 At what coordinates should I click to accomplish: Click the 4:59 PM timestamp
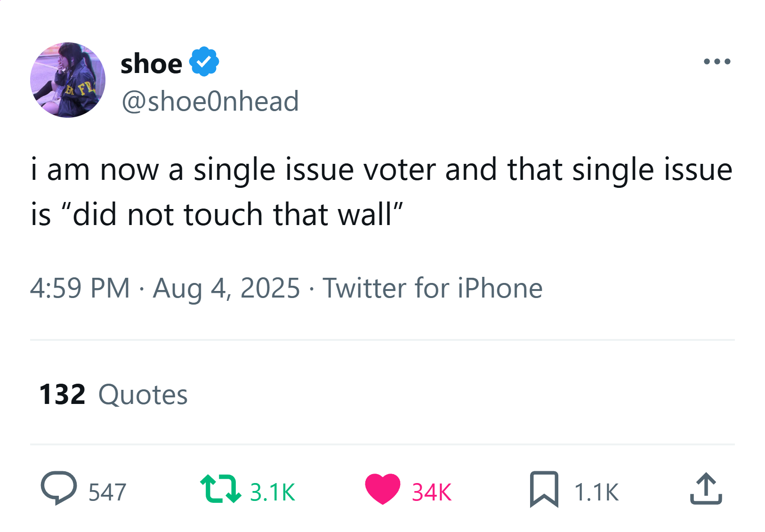(x=80, y=288)
